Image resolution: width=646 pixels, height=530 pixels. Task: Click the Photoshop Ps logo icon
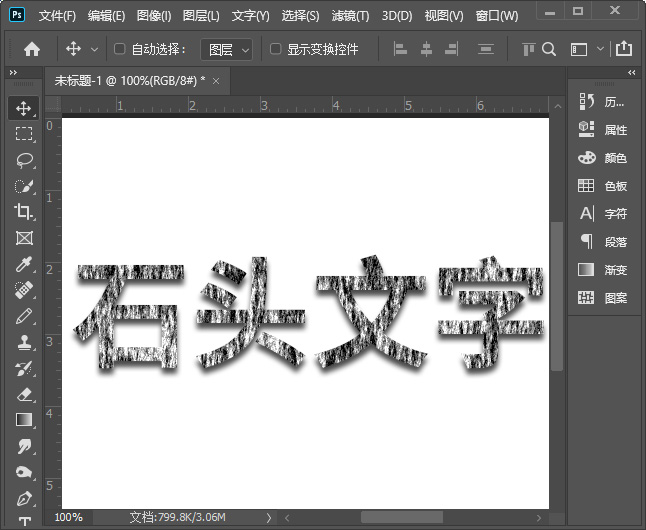[17, 15]
